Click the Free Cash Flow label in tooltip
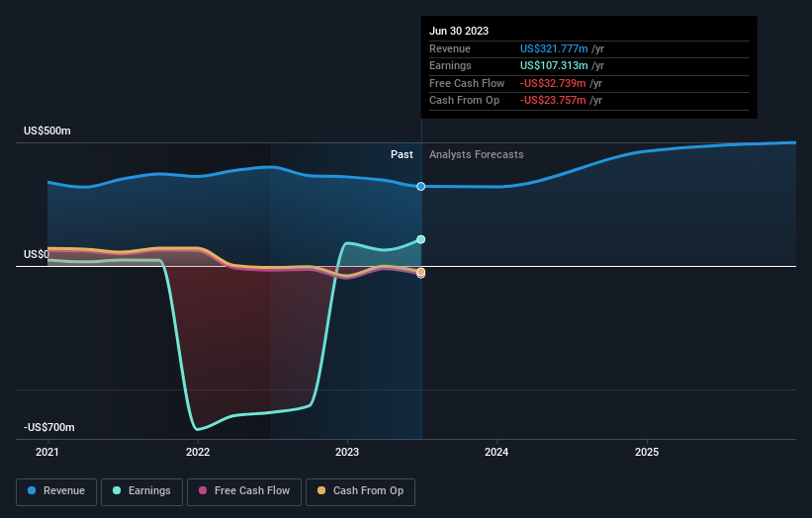 point(467,83)
